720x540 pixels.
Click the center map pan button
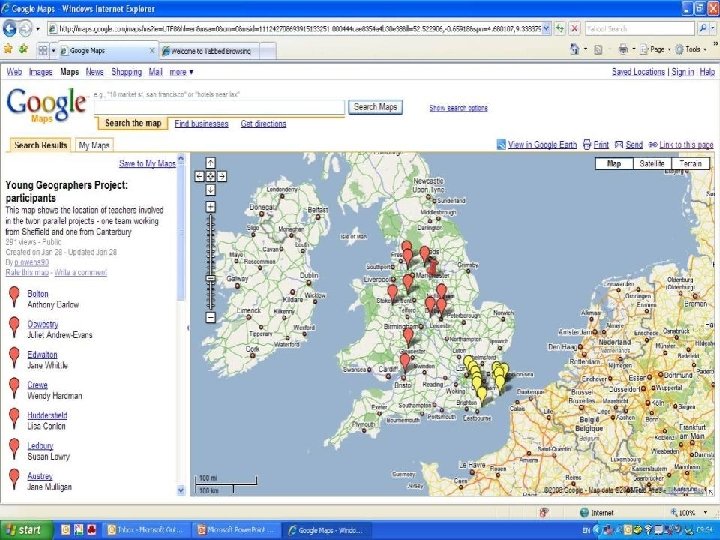click(x=210, y=176)
